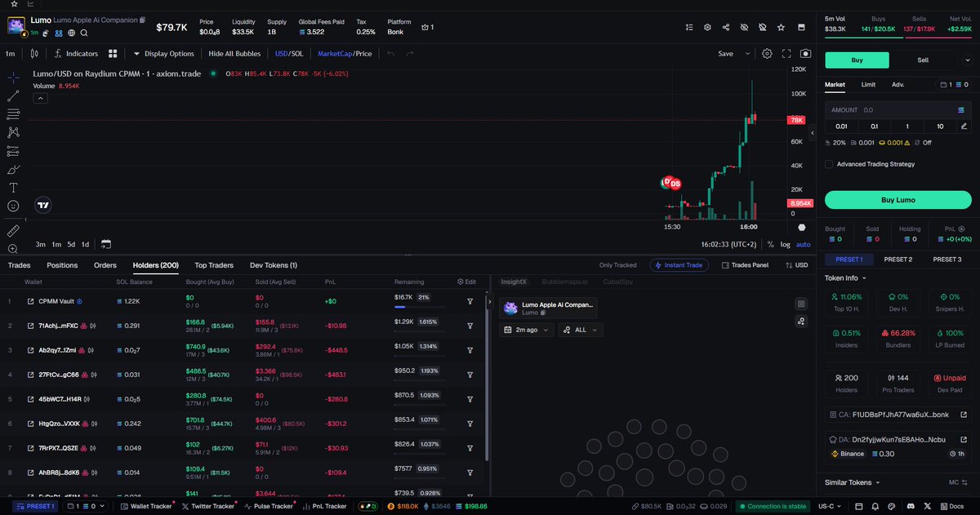Select the Limit order tab

868,84
